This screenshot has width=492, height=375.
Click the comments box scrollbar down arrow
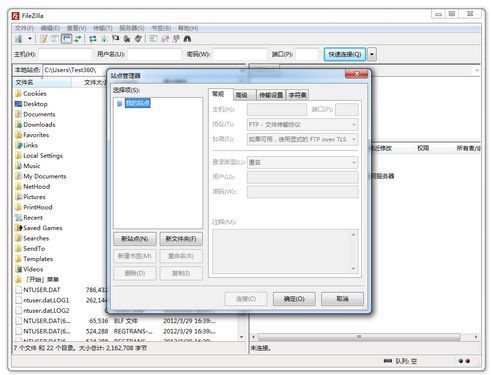(x=353, y=269)
